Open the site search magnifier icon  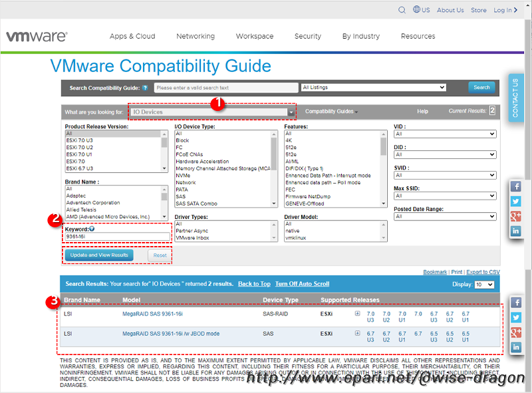tap(402, 10)
